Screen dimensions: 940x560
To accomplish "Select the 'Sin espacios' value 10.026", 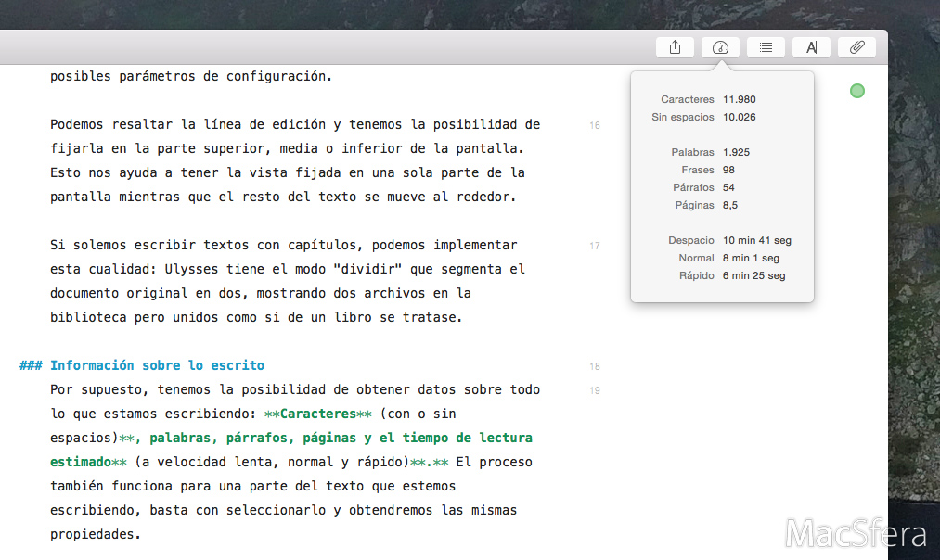I will [740, 117].
